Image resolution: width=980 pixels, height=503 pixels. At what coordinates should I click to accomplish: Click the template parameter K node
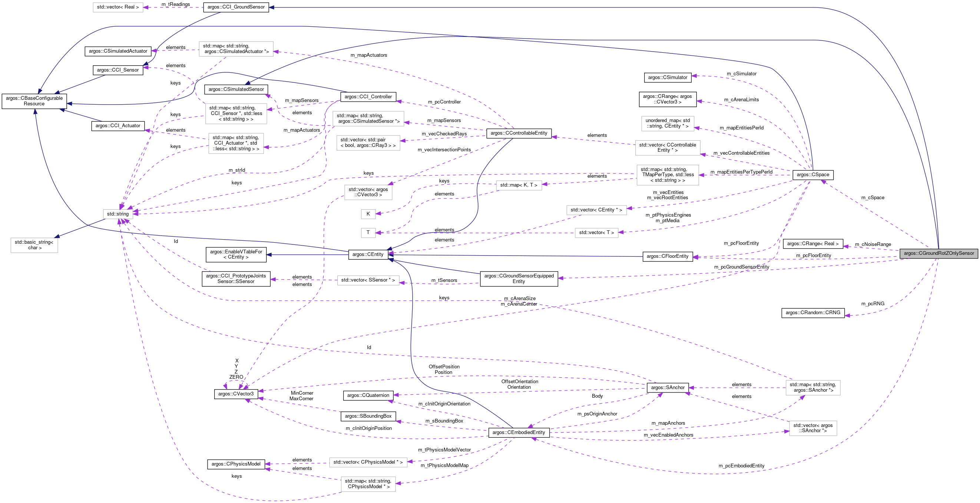368,214
